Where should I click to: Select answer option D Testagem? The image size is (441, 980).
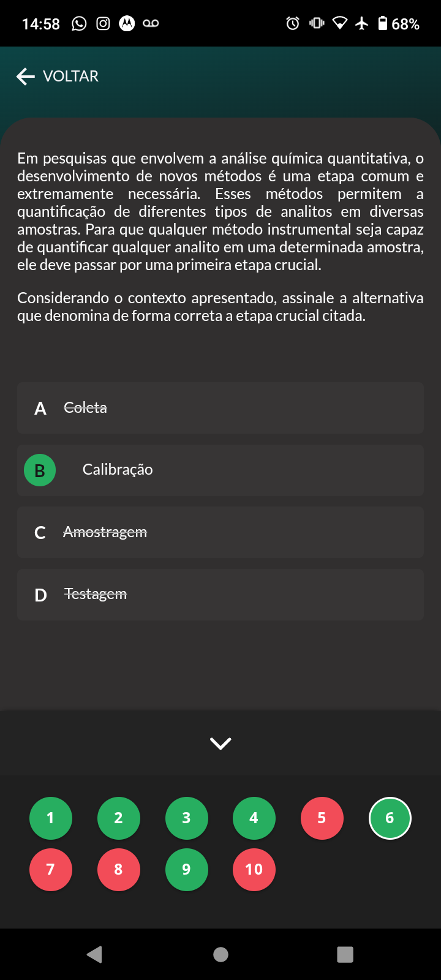pos(221,595)
